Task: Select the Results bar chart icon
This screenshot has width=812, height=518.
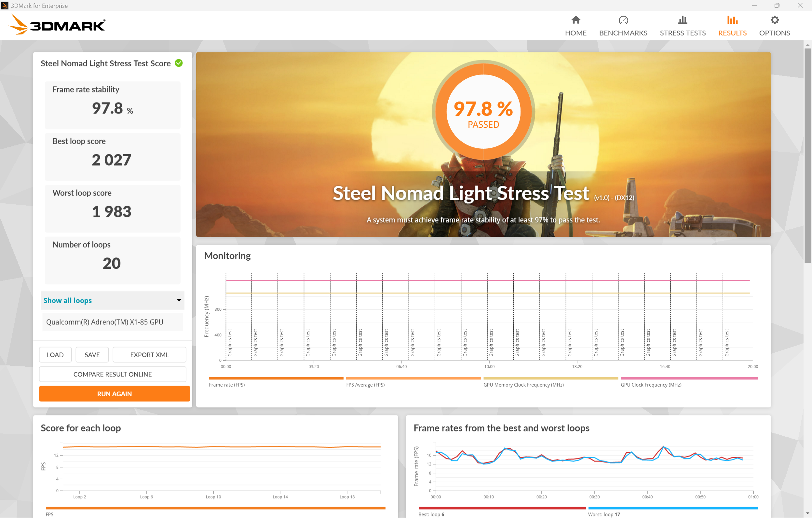Action: [732, 20]
